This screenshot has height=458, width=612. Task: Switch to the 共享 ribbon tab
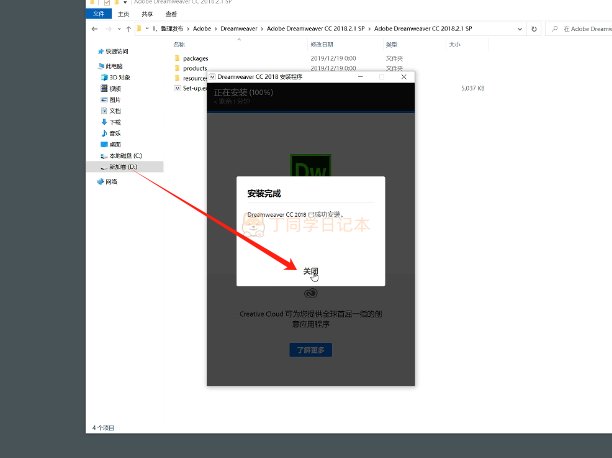coord(147,14)
